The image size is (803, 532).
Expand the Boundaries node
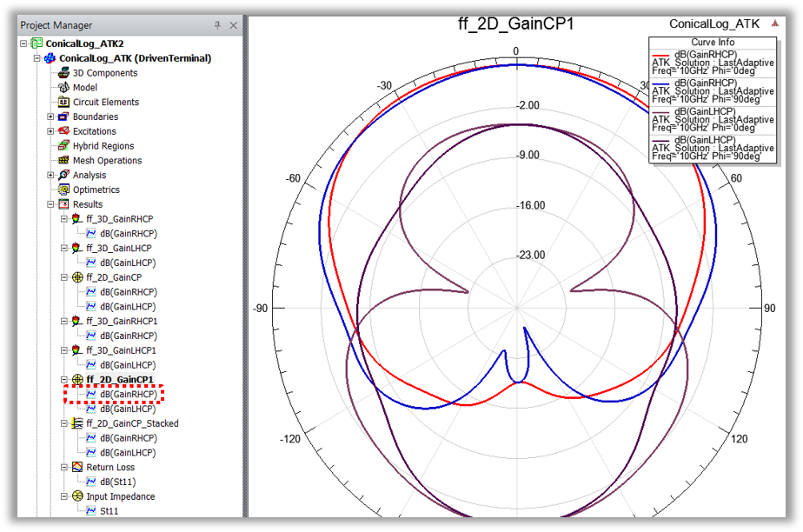(50, 116)
